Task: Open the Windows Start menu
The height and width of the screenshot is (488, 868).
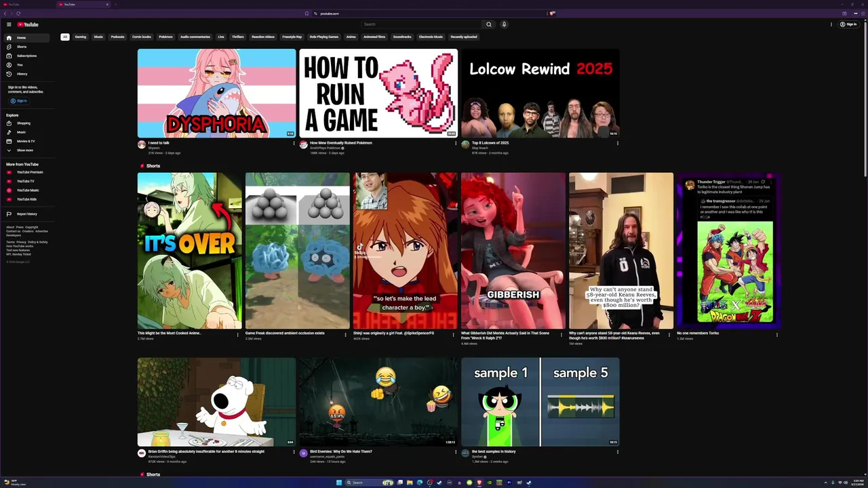Action: (x=339, y=483)
